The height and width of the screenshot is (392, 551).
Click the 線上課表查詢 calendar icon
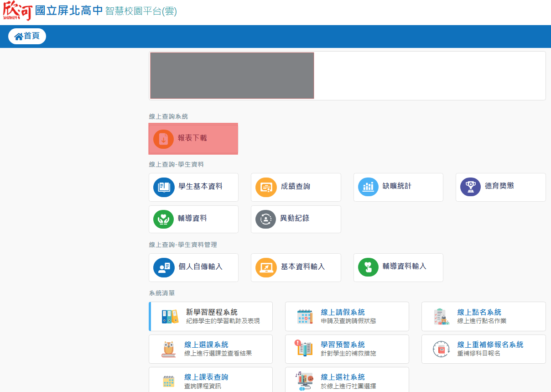[169, 381]
